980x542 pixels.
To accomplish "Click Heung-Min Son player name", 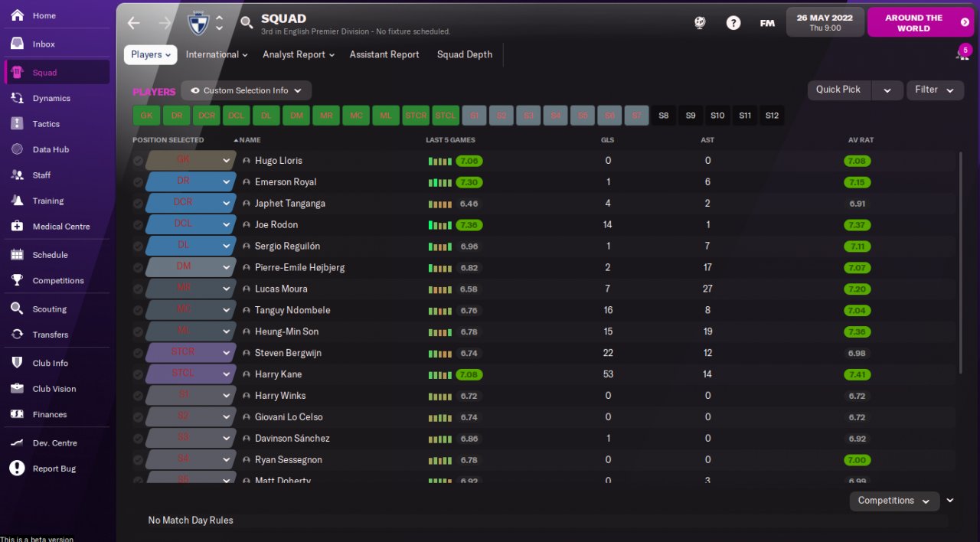I will (286, 331).
